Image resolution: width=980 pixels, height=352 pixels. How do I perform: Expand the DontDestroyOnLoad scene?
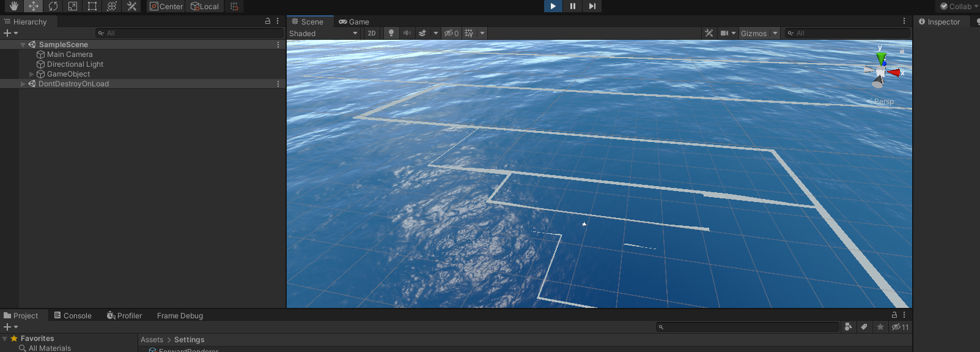(23, 84)
